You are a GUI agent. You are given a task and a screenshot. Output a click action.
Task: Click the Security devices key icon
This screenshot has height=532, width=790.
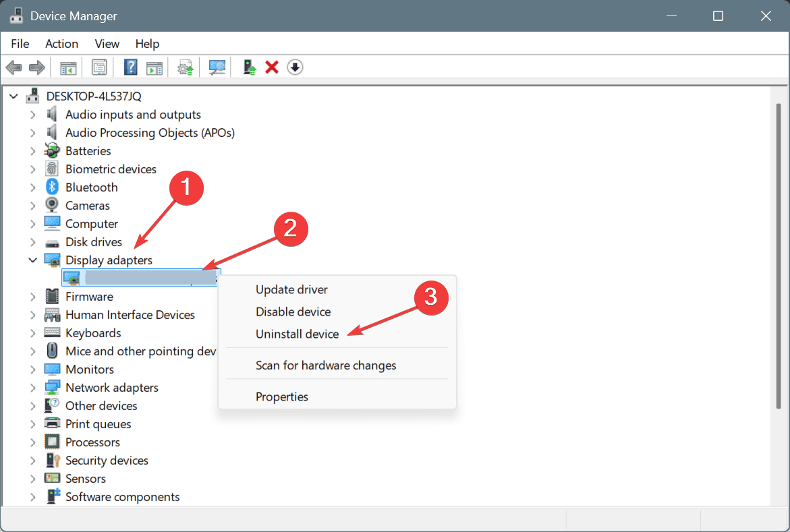pos(53,460)
